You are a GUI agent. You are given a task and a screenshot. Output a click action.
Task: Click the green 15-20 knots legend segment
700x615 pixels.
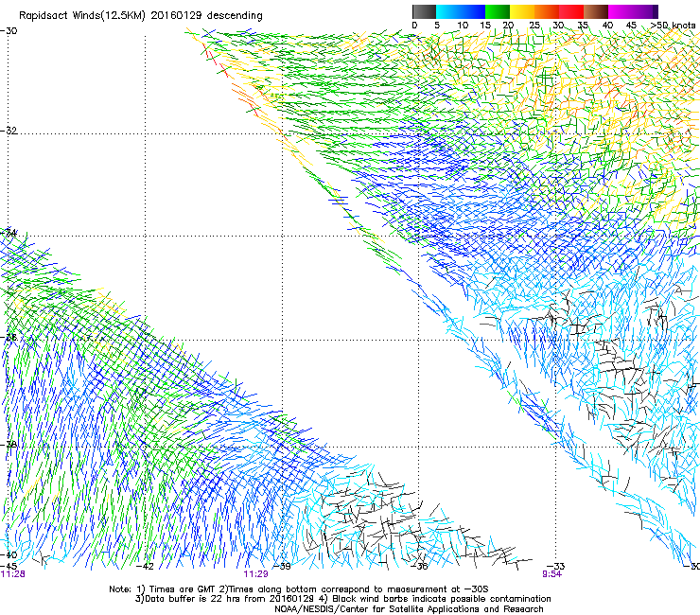(x=498, y=11)
